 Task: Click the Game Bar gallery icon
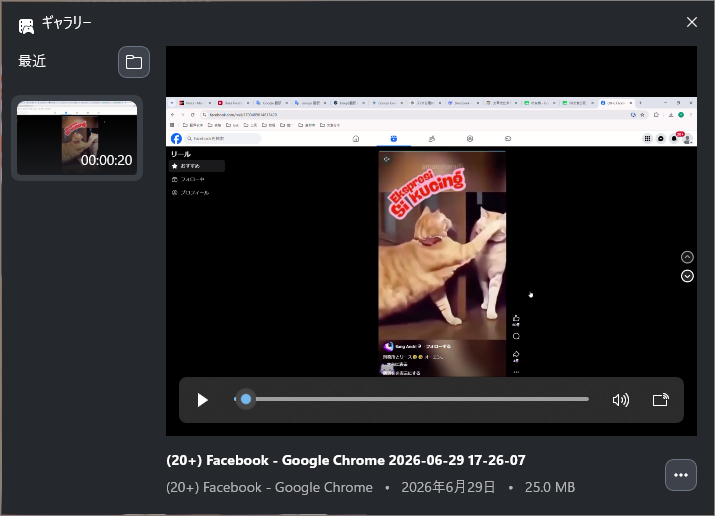pyautogui.click(x=26, y=26)
